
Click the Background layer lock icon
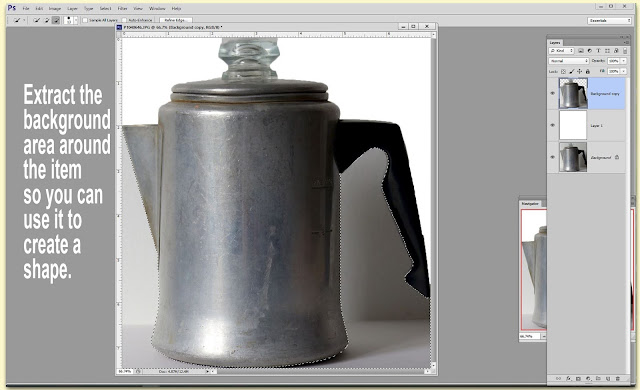coord(617,157)
